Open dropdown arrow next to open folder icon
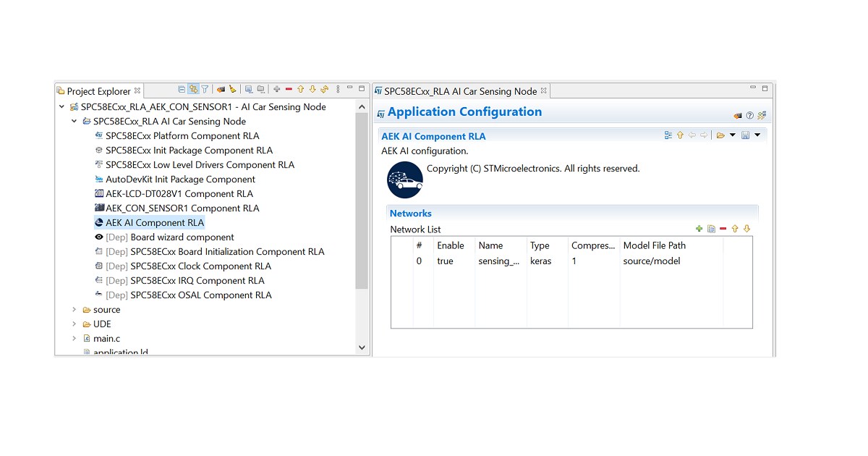868x456 pixels. 732,135
